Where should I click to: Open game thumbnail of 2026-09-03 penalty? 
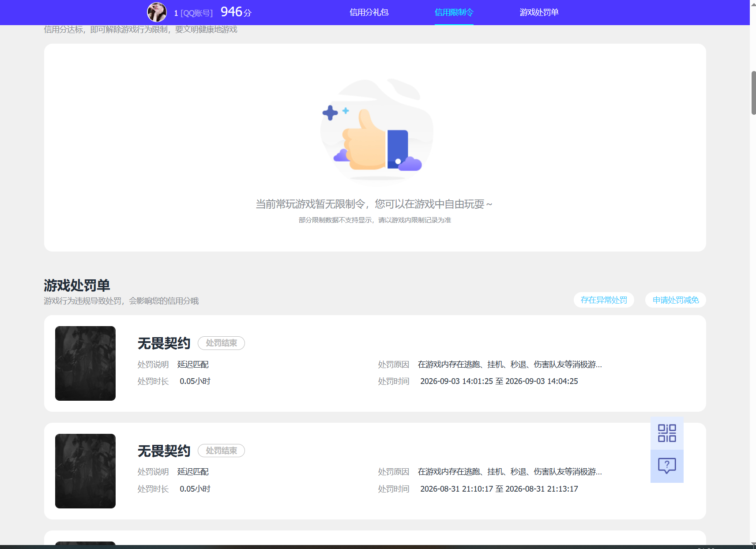coord(85,363)
